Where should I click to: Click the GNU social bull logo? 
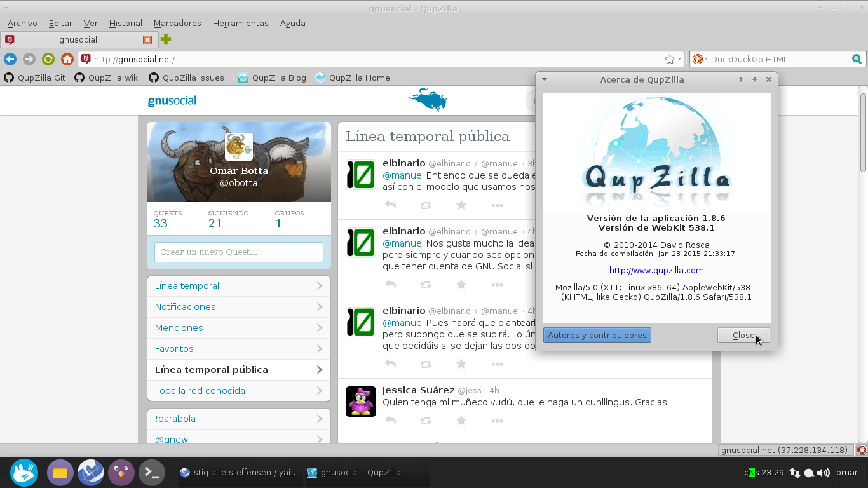(428, 100)
